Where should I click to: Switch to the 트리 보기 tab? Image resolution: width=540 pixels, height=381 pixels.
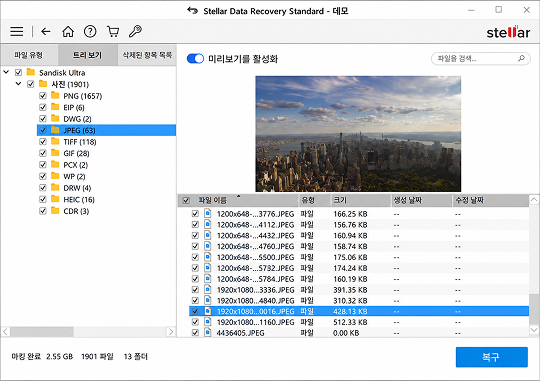click(x=87, y=55)
